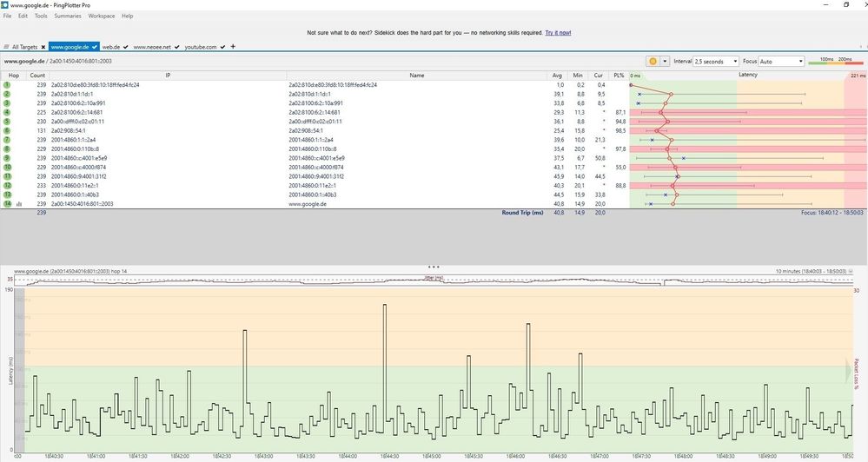868x462 pixels.
Task: Select hop 3 green circle
Action: click(x=7, y=103)
